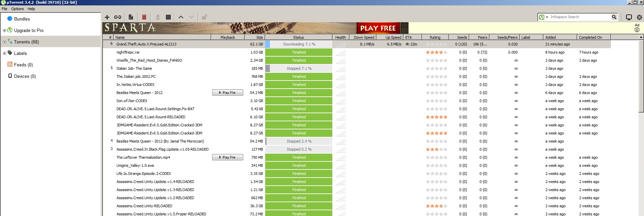Expand the Labels tree node

tap(4, 53)
